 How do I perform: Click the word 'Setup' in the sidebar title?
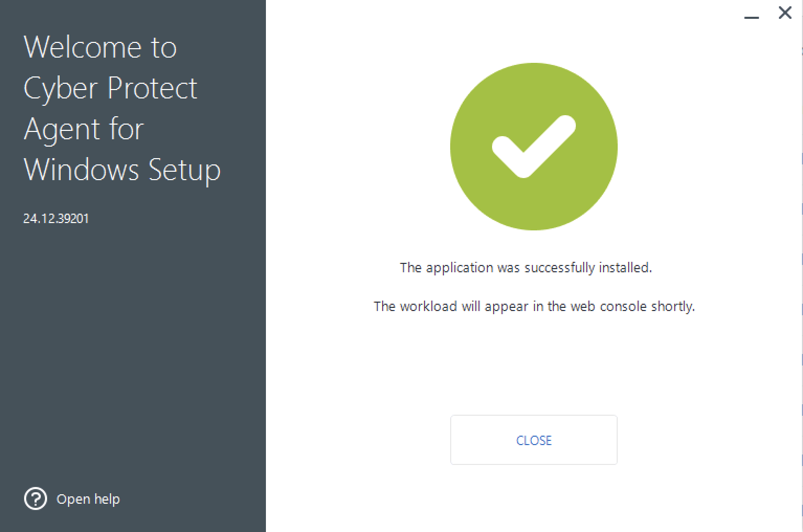click(x=184, y=170)
